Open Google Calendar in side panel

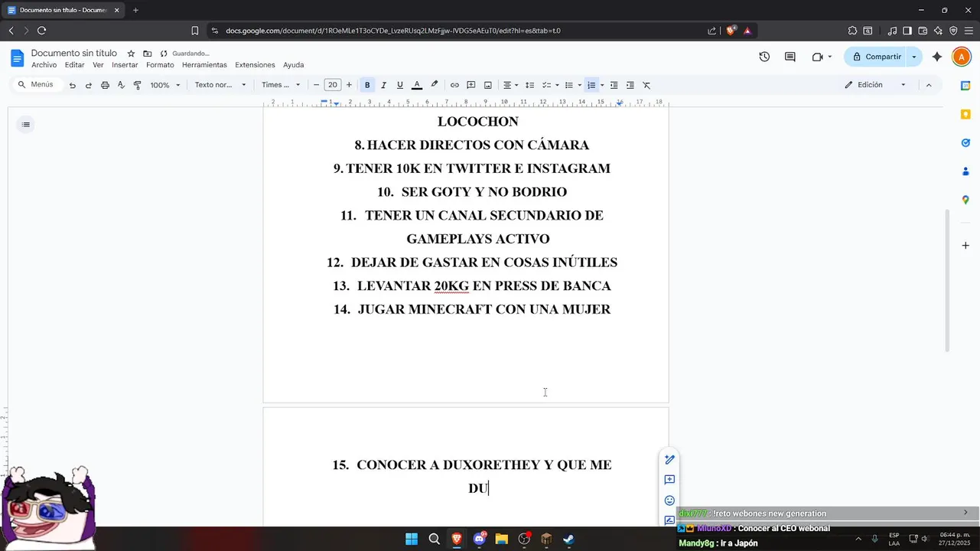pos(965,86)
